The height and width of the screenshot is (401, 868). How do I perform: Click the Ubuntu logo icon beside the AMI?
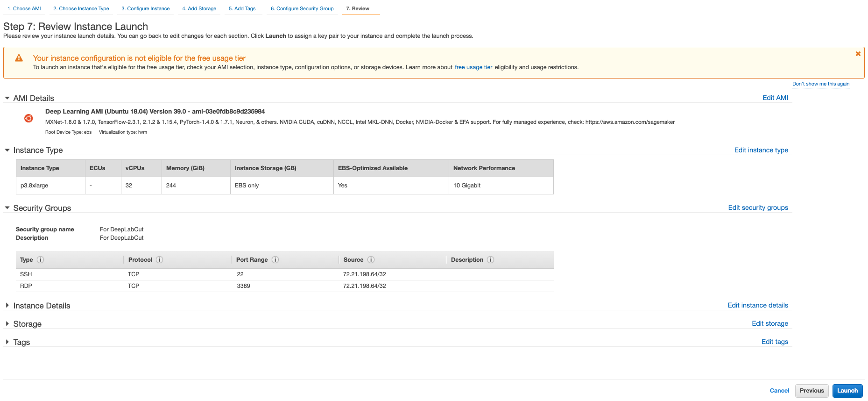pos(28,118)
